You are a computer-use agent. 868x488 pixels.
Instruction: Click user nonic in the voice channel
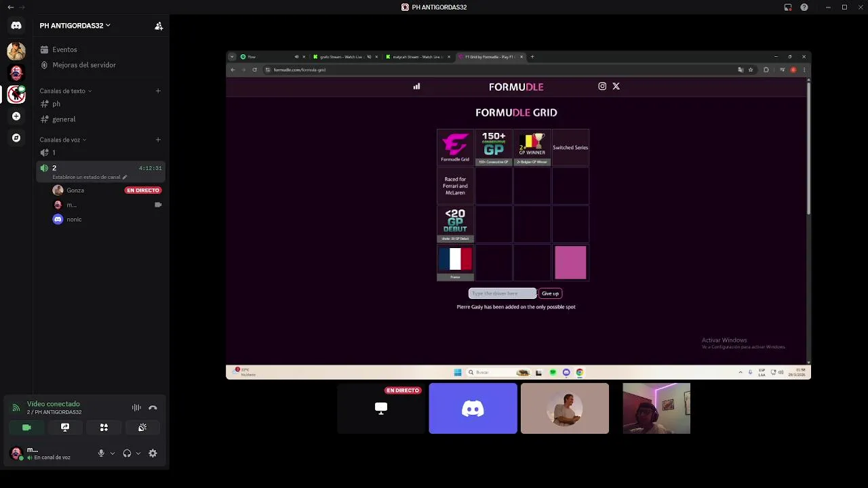click(x=74, y=220)
